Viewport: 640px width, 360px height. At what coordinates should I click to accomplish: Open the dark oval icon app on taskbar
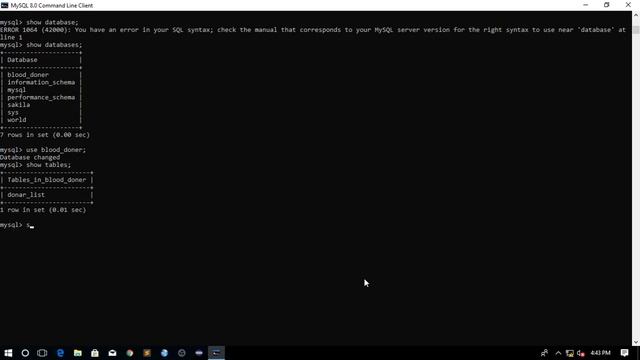(x=199, y=353)
